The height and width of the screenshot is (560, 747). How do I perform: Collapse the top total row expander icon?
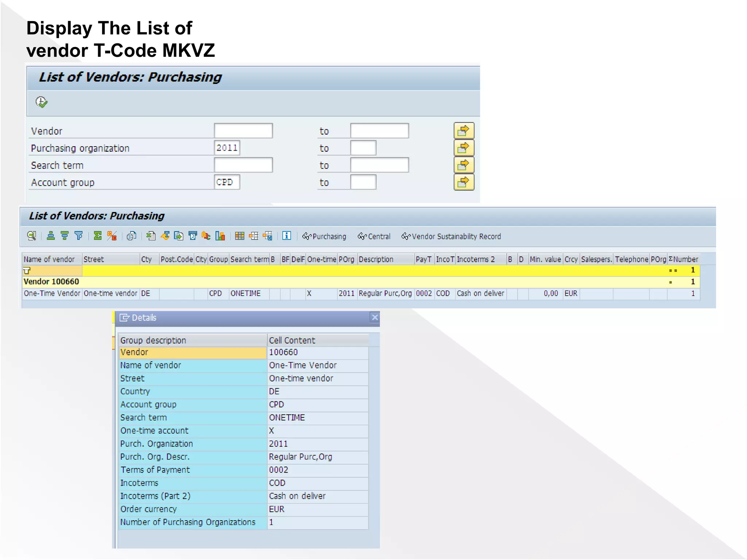(27, 271)
